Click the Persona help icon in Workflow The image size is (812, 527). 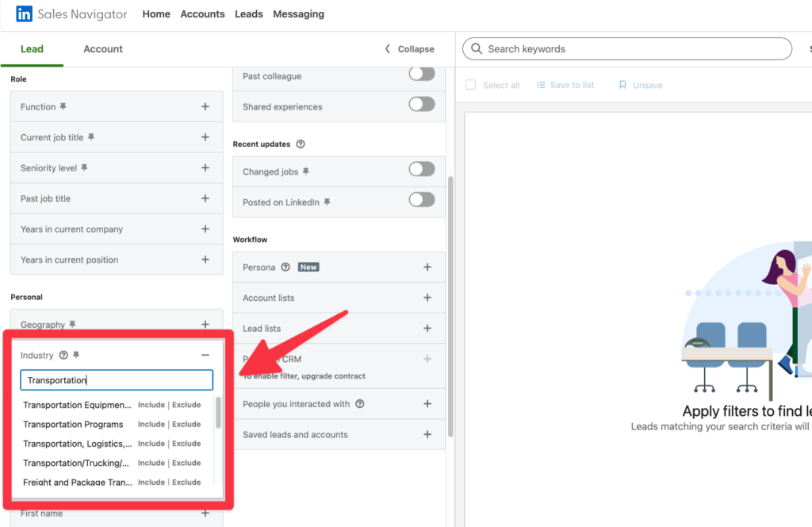[285, 267]
